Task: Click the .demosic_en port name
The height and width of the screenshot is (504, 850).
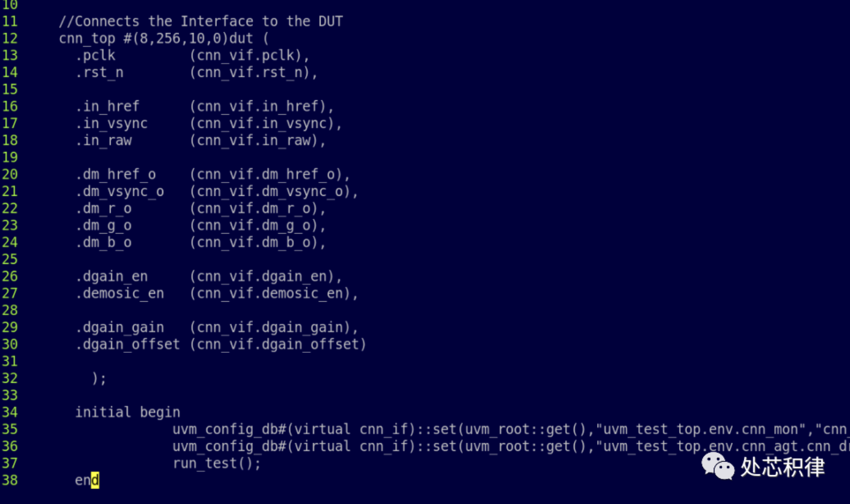Action: pyautogui.click(x=120, y=294)
